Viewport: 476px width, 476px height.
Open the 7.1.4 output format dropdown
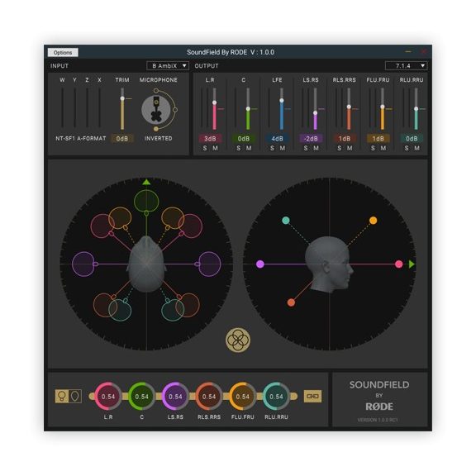(407, 66)
